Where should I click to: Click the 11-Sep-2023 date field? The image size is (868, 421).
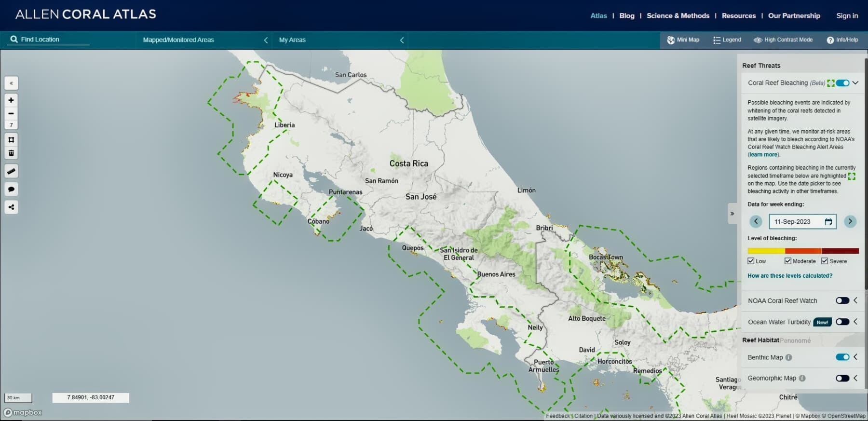802,222
